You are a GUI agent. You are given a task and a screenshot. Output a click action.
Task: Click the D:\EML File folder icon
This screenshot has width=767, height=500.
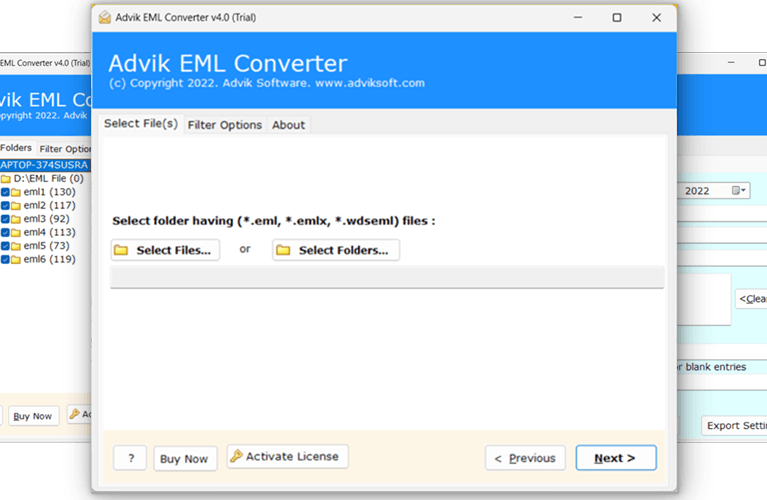click(6, 178)
